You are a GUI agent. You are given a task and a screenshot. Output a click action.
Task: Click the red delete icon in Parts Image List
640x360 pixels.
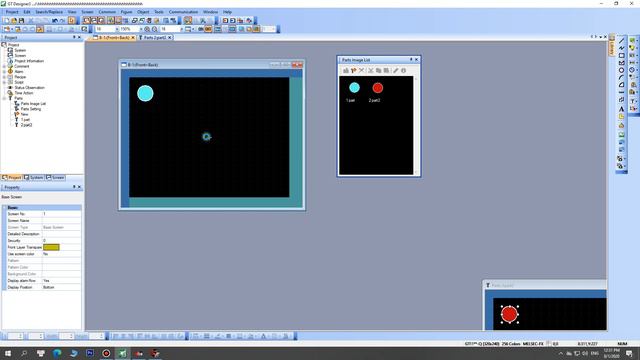[x=361, y=71]
